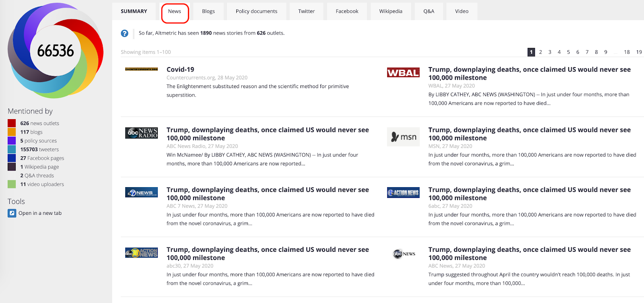Open the Blogs tab

tap(208, 11)
